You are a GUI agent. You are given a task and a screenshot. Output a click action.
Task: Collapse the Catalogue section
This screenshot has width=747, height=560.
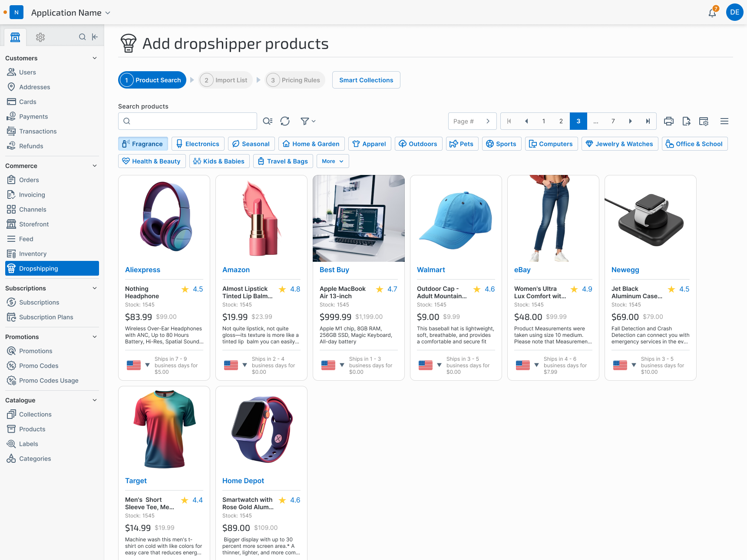95,400
